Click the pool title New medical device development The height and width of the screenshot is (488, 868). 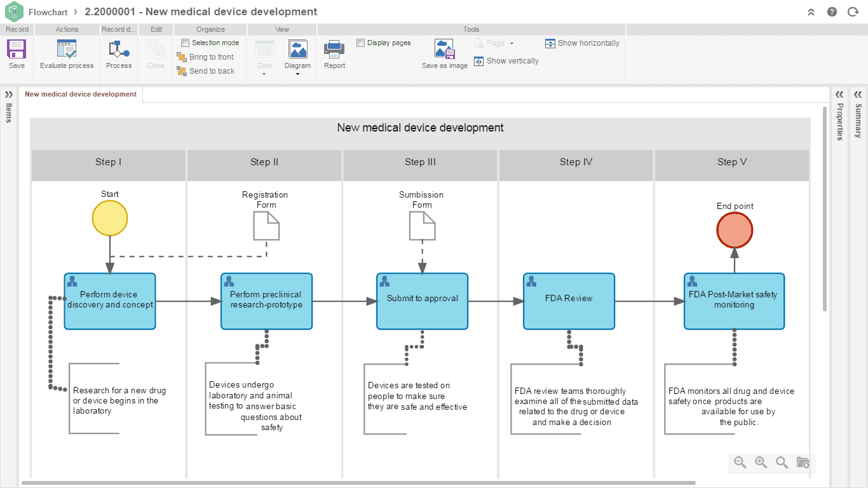420,128
